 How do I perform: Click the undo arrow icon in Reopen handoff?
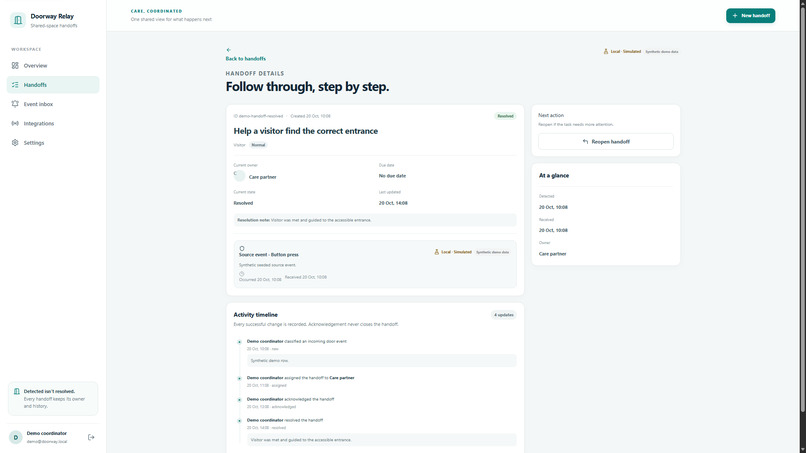585,141
